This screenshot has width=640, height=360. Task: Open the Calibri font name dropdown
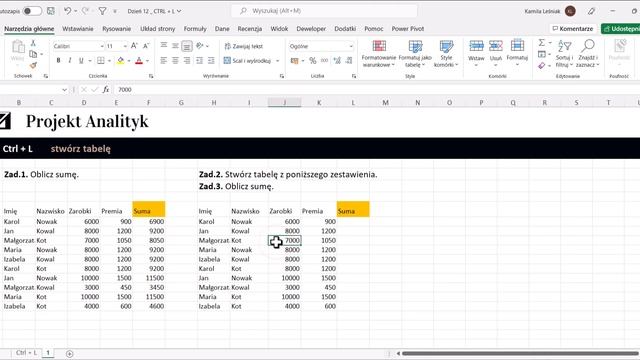(x=102, y=46)
